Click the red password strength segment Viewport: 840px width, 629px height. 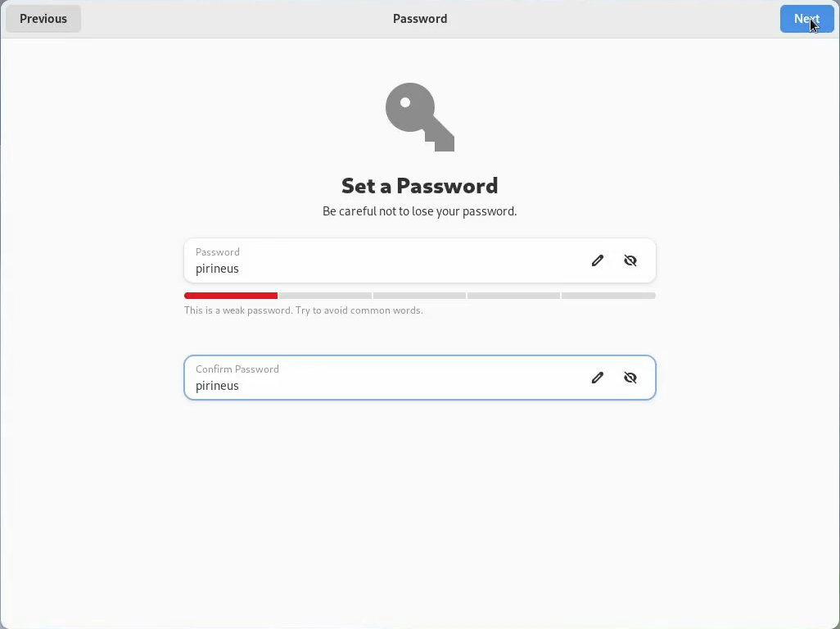231,296
